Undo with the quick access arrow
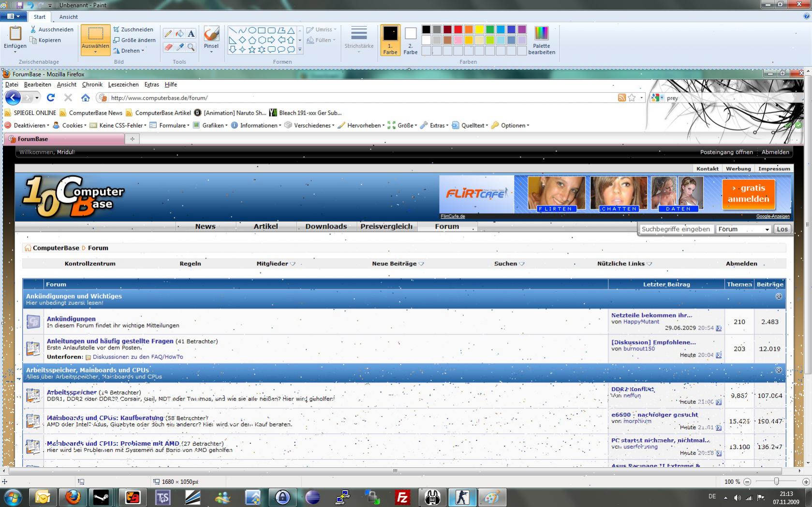This screenshot has width=812, height=507. pos(30,5)
